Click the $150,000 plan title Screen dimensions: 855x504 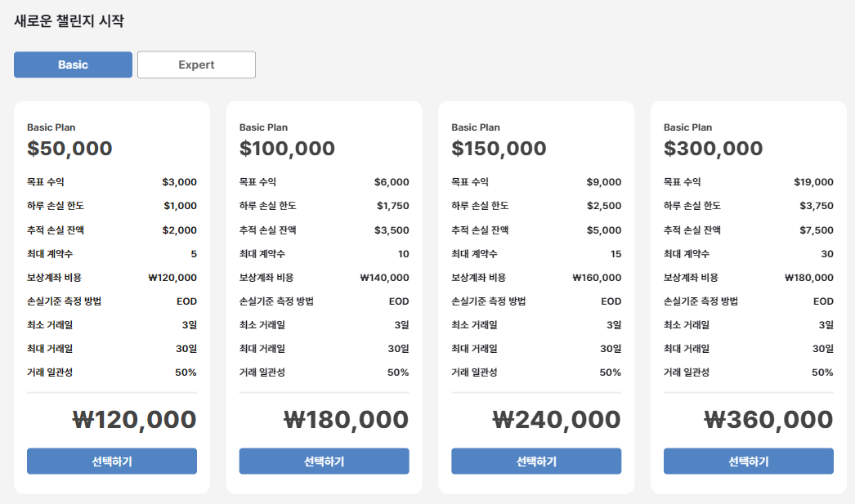pos(499,149)
